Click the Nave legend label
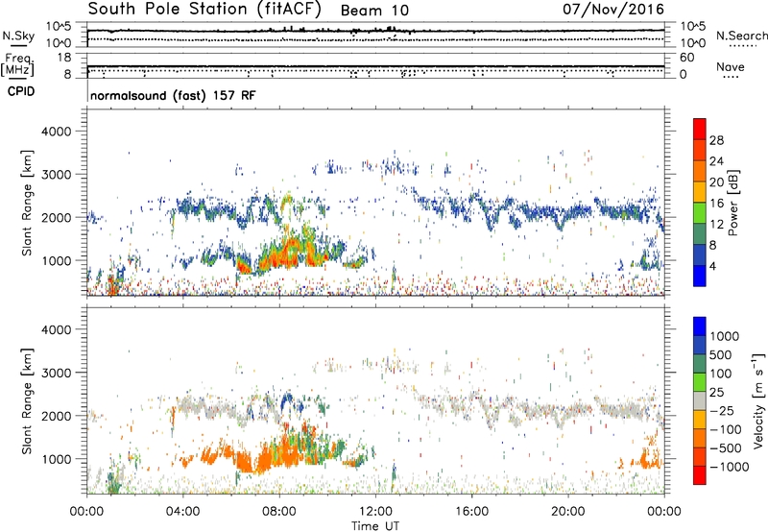This screenshot has width=768, height=532. 731,67
